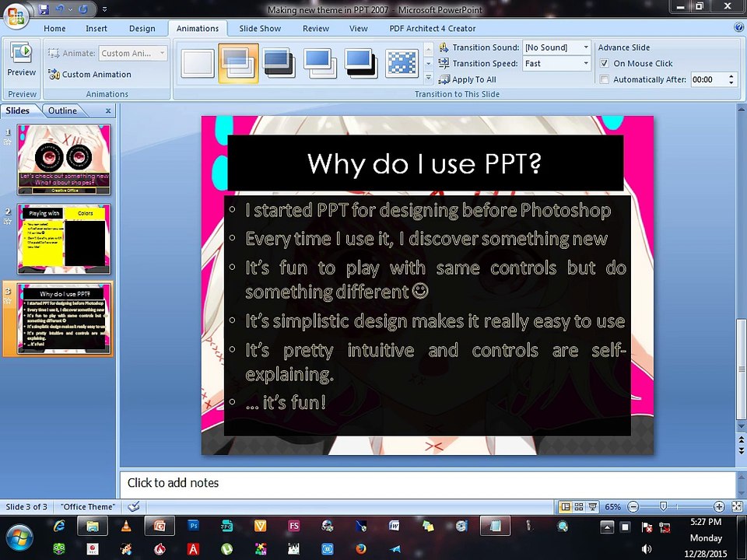Apply the Cut transition
Screen dimensions: 747x560
320,63
